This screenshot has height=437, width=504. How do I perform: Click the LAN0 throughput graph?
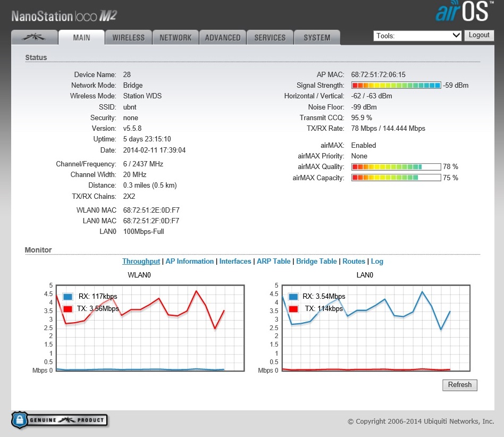tap(376, 328)
